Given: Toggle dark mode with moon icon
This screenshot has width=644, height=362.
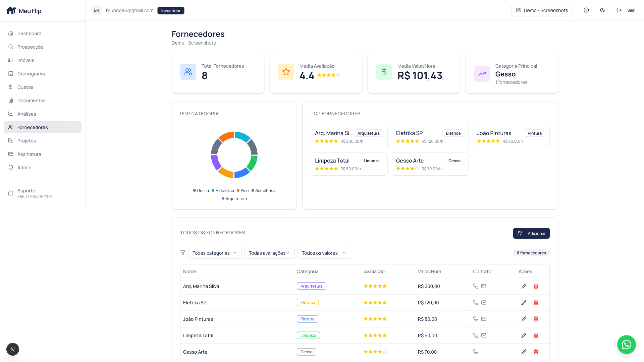Looking at the screenshot, I should [602, 10].
